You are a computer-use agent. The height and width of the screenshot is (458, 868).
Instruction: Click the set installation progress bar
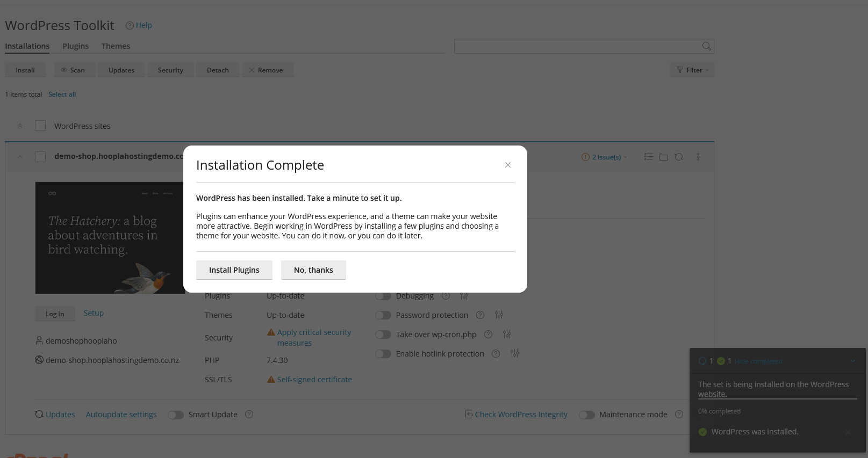pyautogui.click(x=777, y=399)
